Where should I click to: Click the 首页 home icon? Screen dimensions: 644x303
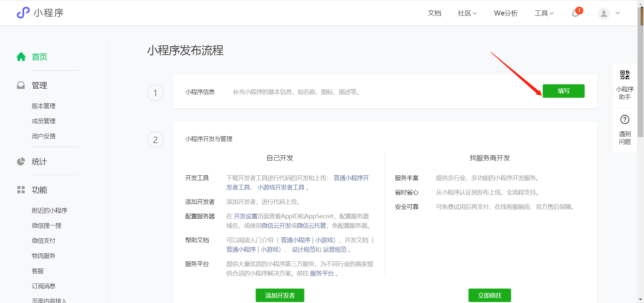[21, 57]
